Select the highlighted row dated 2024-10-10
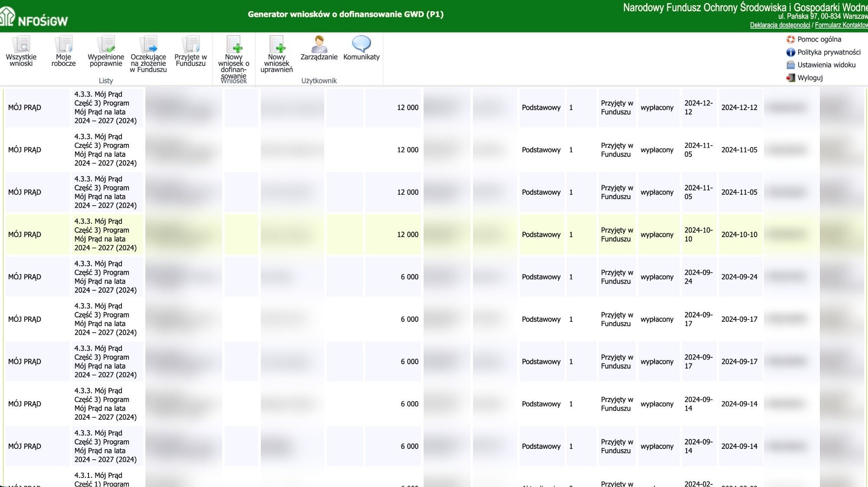The height and width of the screenshot is (487, 868). coord(434,235)
